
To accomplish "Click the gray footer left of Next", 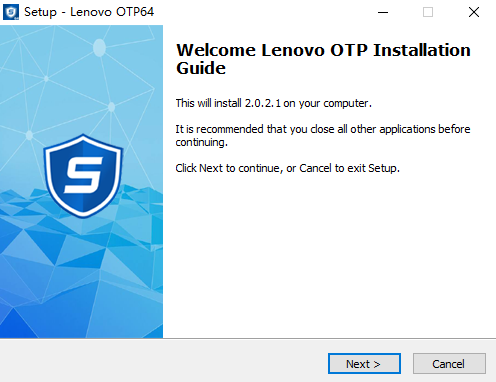I will (x=163, y=362).
